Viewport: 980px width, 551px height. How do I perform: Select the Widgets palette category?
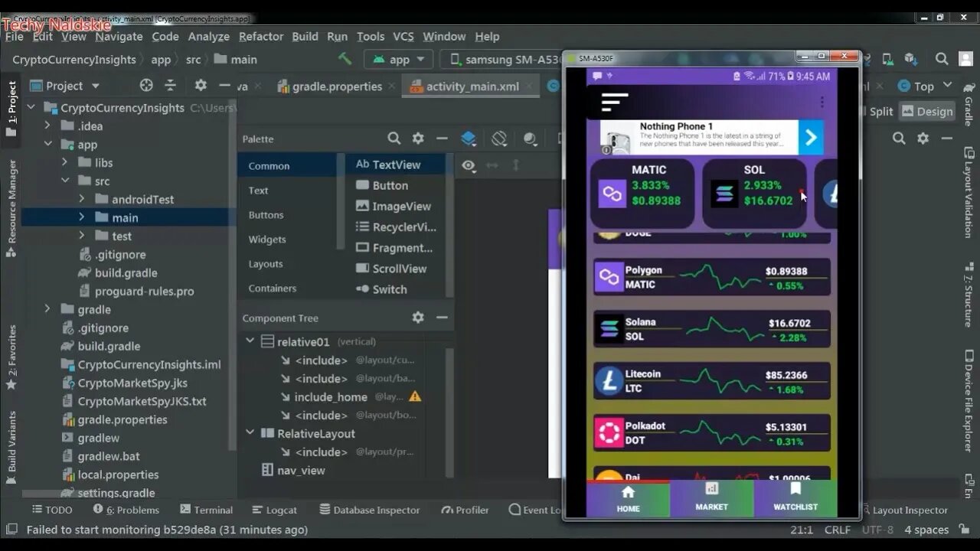tap(267, 240)
